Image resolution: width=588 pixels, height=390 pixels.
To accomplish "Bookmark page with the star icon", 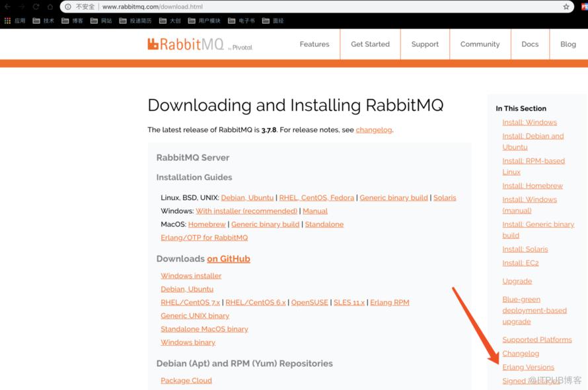I will click(x=566, y=7).
